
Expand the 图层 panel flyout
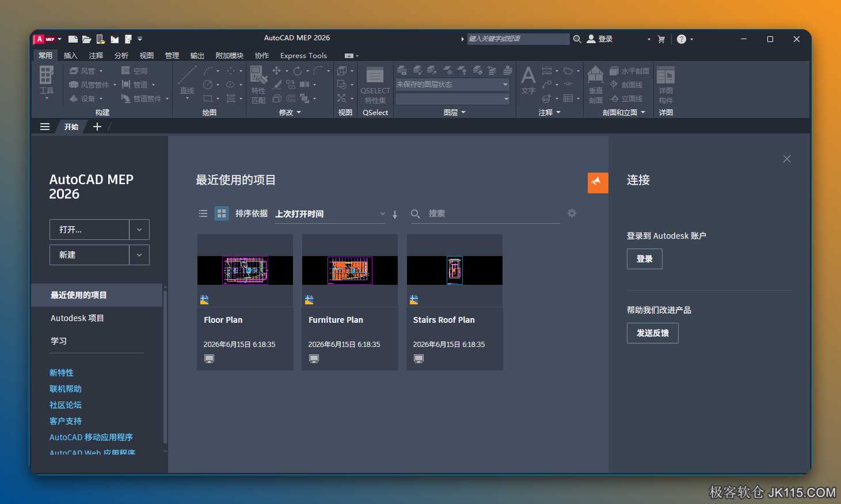coord(455,112)
